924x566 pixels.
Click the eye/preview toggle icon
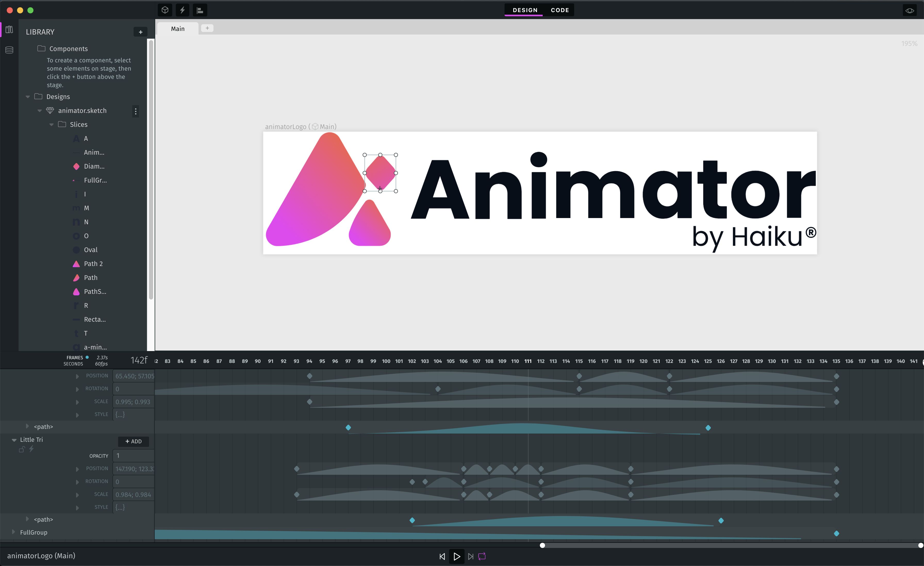(x=910, y=10)
